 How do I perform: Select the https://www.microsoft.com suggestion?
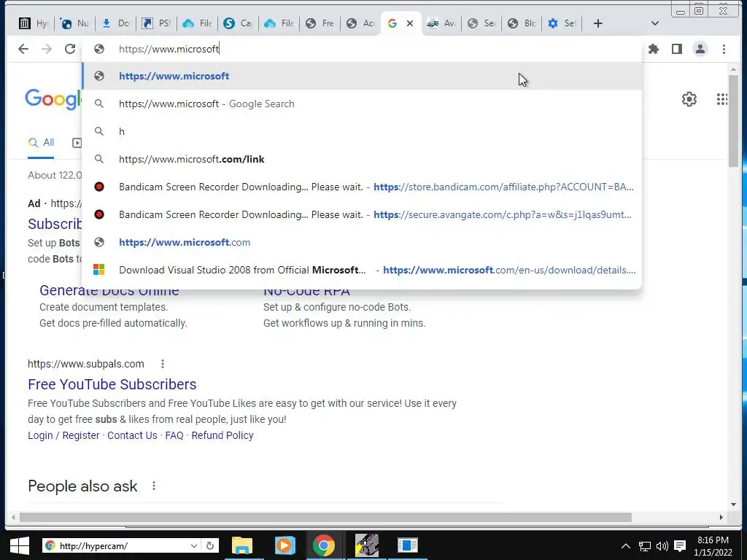362,242
